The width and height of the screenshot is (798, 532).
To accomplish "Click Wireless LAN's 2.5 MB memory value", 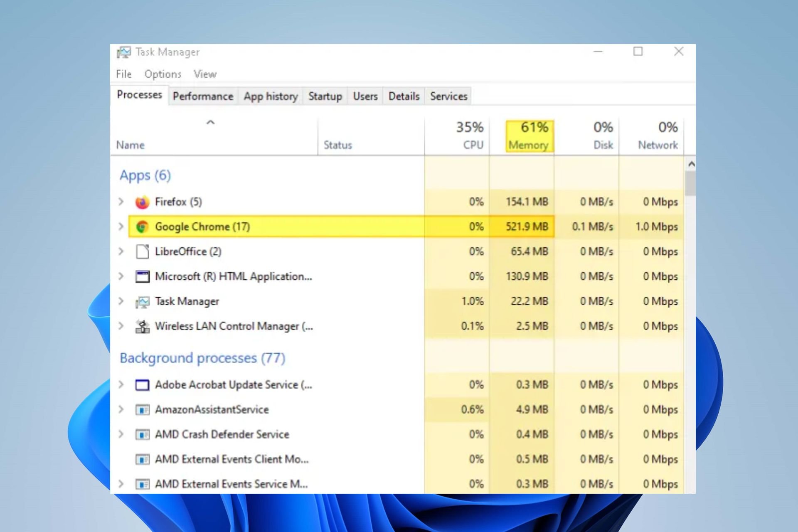I will point(532,326).
